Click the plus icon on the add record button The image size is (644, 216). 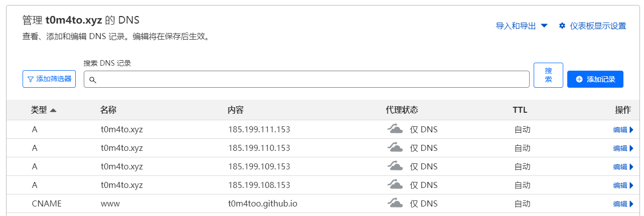579,79
